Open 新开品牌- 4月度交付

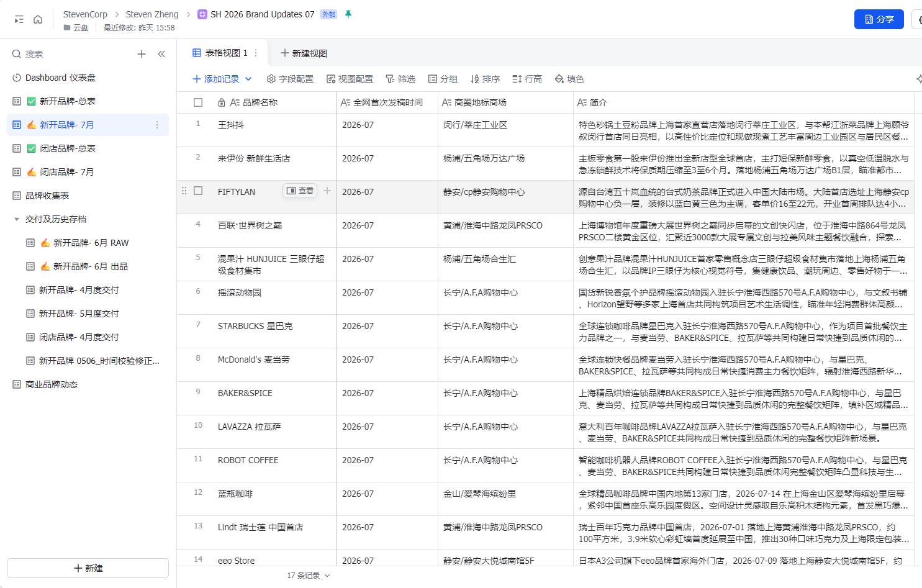88,290
